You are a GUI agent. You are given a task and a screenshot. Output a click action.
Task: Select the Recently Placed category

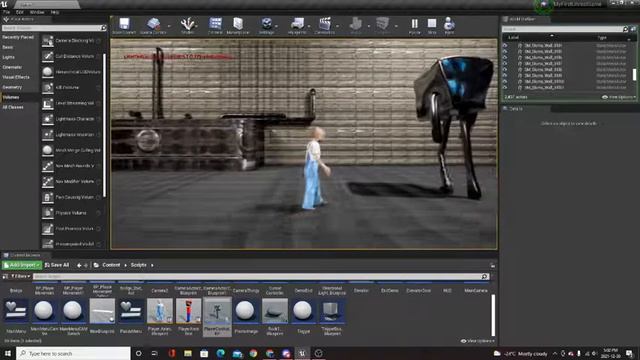click(18, 37)
